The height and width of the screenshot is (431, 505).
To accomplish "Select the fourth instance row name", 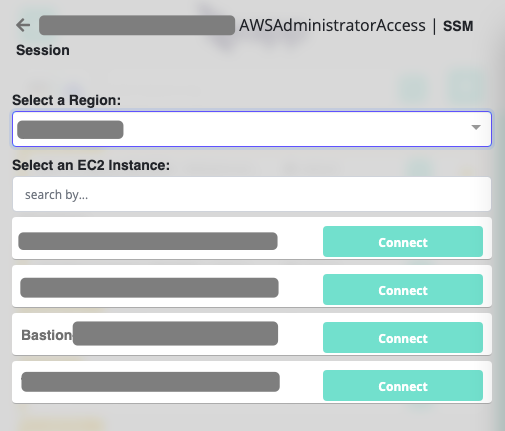I will tap(150, 382).
